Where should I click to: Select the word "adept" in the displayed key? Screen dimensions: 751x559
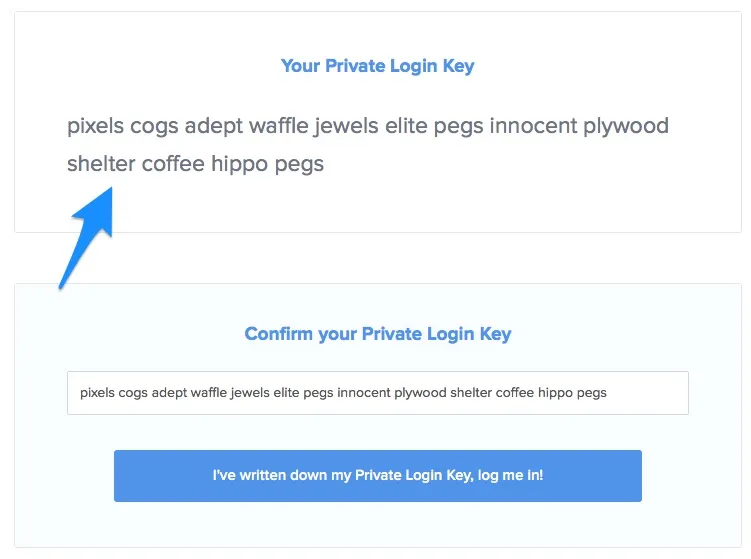213,126
